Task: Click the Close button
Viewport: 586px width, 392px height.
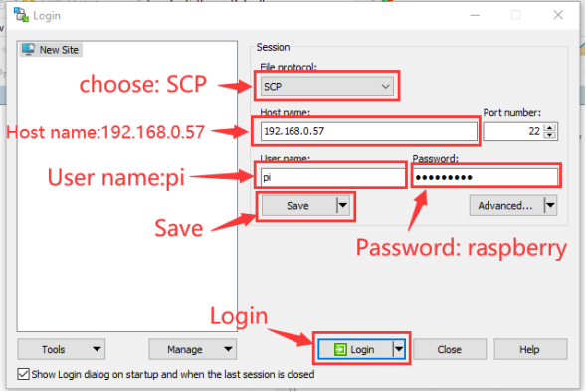Action: (450, 350)
